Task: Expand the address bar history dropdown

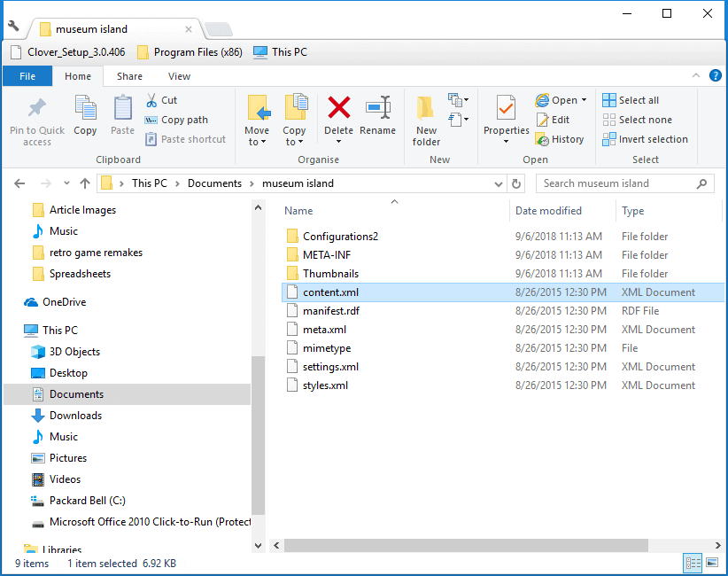Action: tap(499, 184)
